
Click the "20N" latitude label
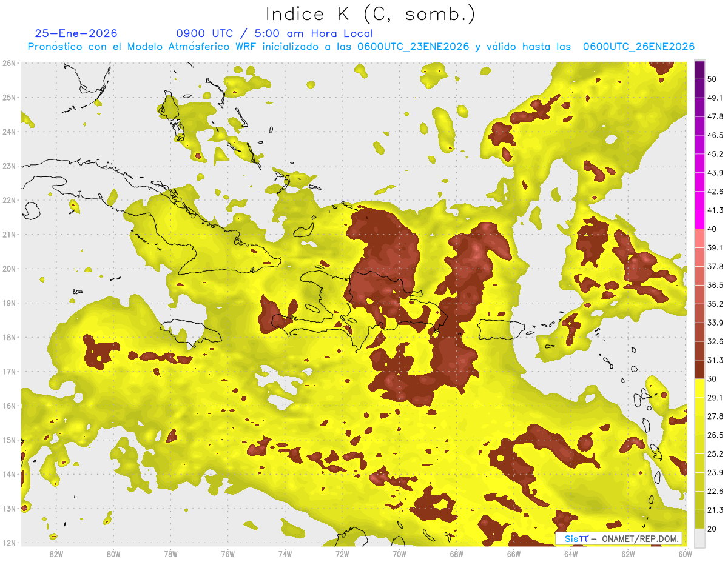coord(9,269)
